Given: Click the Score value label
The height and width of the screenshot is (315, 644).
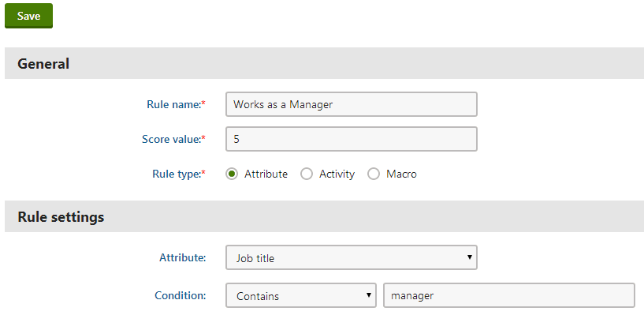Looking at the screenshot, I should coord(173,140).
